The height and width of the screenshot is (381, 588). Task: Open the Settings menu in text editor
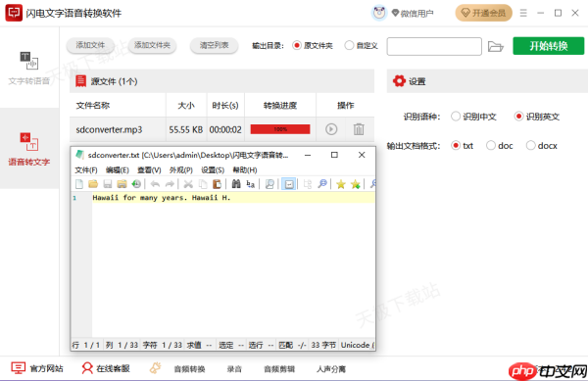[x=213, y=170]
